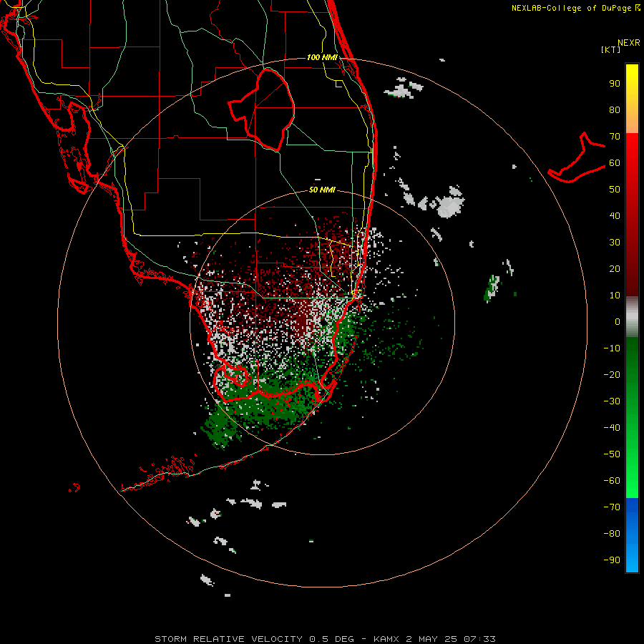
Task: Click the 2 MAY 25 date text
Action: pos(432,639)
